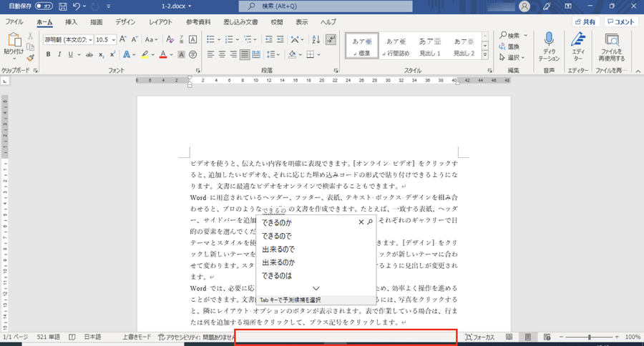
Task: Expand more IME candidates with the chevron
Action: coord(316,289)
